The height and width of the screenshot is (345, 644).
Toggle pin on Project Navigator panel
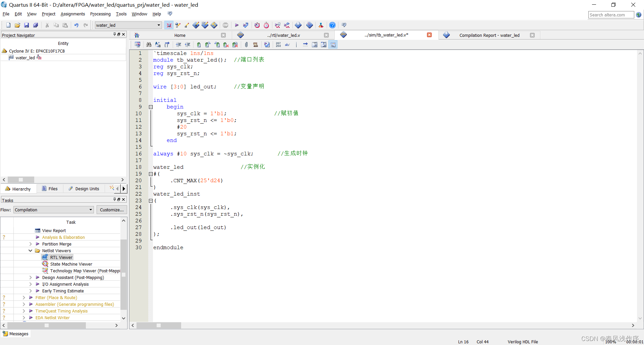(114, 34)
